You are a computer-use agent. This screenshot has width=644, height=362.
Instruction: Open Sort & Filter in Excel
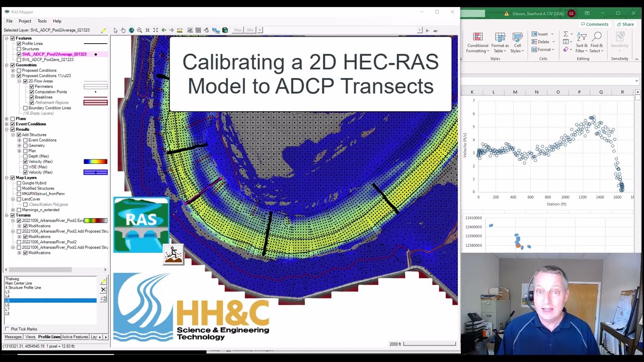click(582, 43)
